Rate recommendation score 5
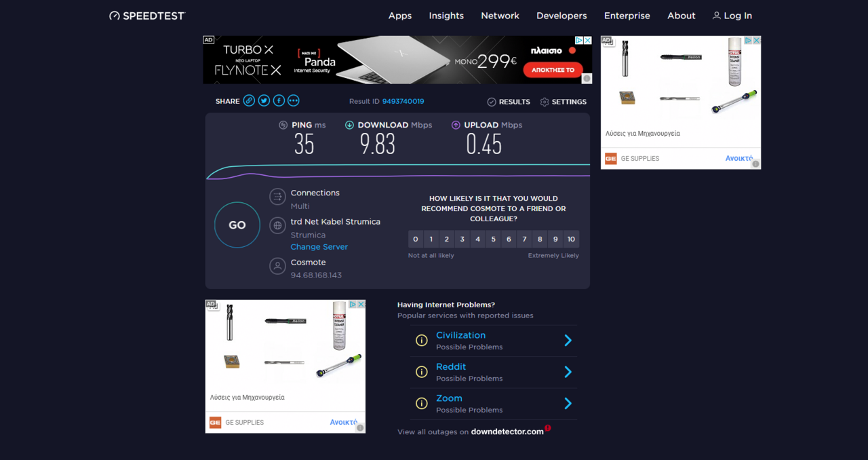 click(494, 239)
